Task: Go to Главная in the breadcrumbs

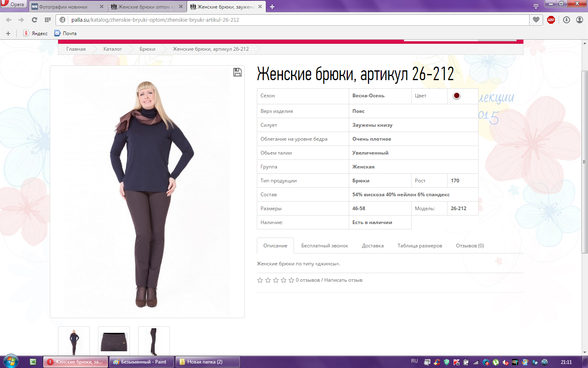Action: (x=76, y=49)
